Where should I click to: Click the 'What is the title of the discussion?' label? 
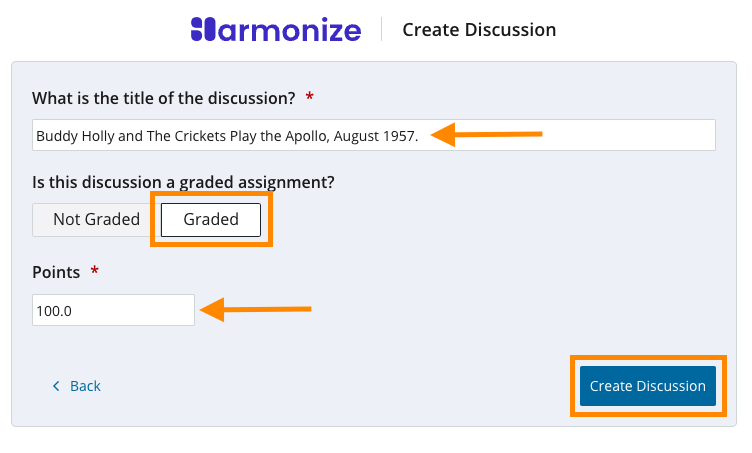tap(163, 98)
